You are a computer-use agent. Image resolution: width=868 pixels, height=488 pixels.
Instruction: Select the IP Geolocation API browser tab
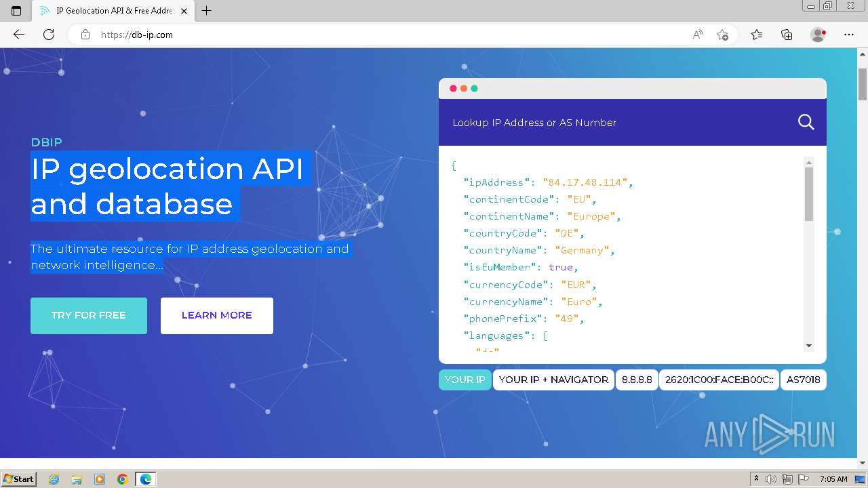(x=113, y=11)
